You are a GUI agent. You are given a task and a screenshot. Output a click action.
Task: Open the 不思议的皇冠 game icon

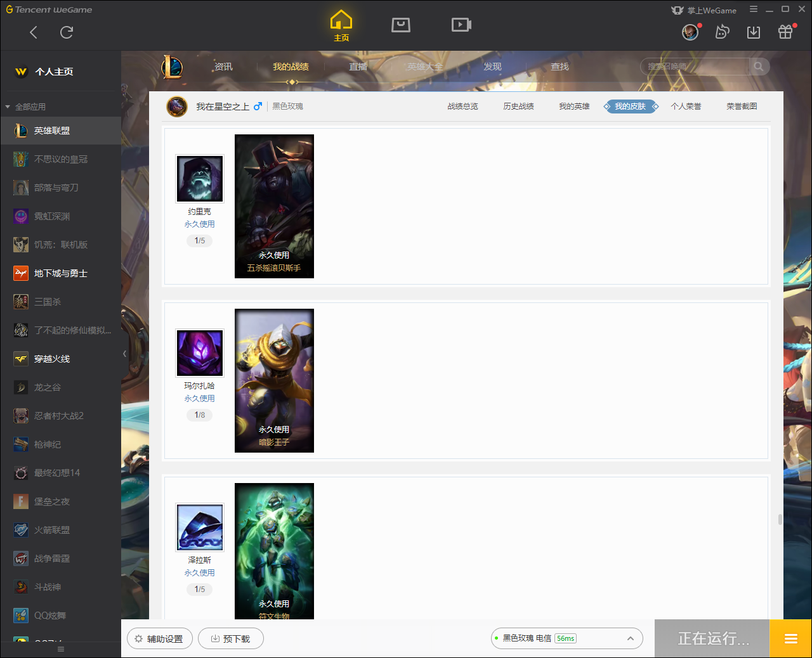point(21,159)
